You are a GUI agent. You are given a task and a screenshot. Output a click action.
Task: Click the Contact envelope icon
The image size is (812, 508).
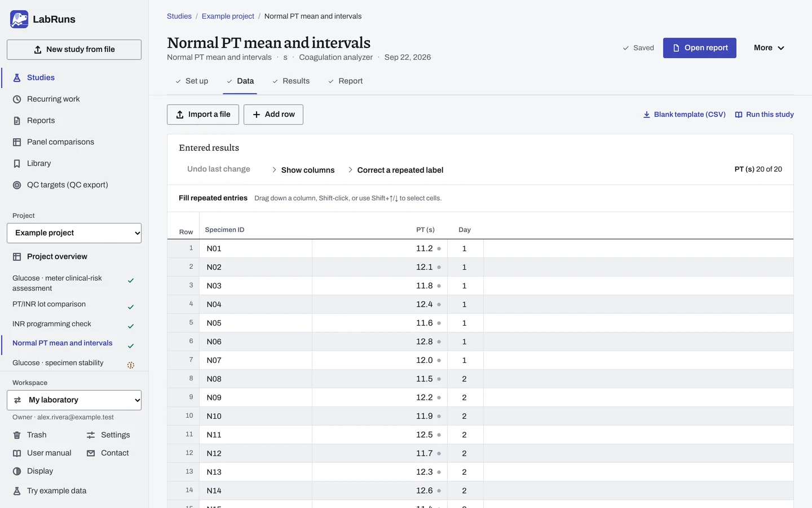coord(91,453)
